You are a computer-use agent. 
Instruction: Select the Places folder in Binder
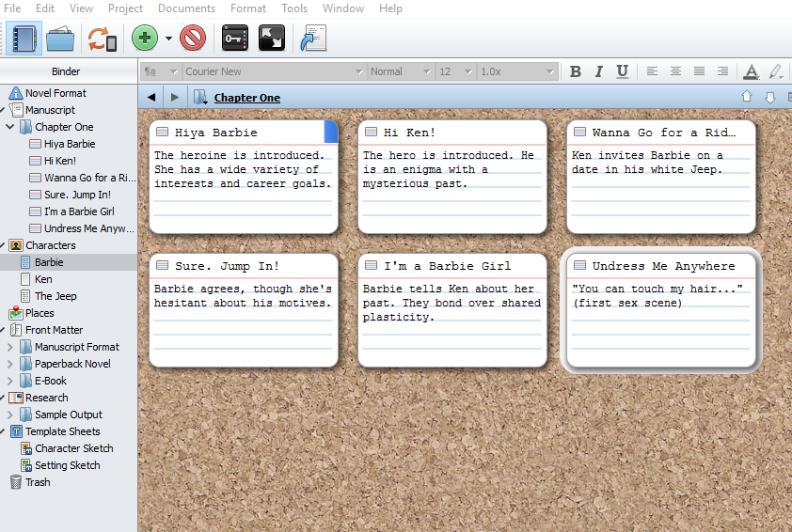coord(40,313)
